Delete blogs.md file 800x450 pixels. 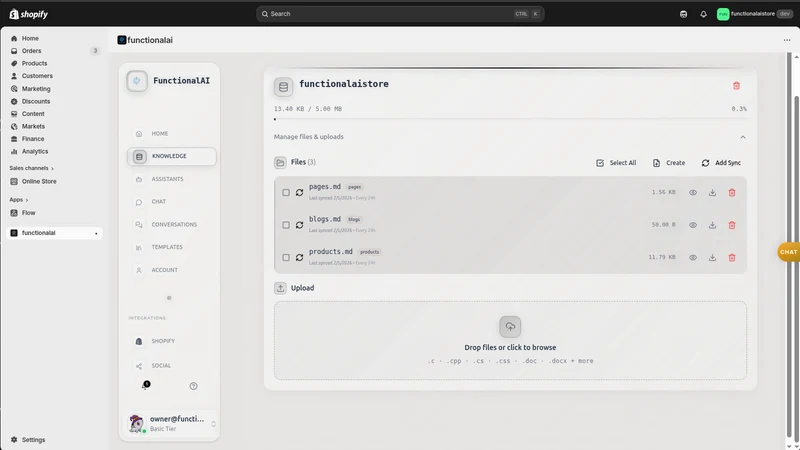pyautogui.click(x=732, y=225)
